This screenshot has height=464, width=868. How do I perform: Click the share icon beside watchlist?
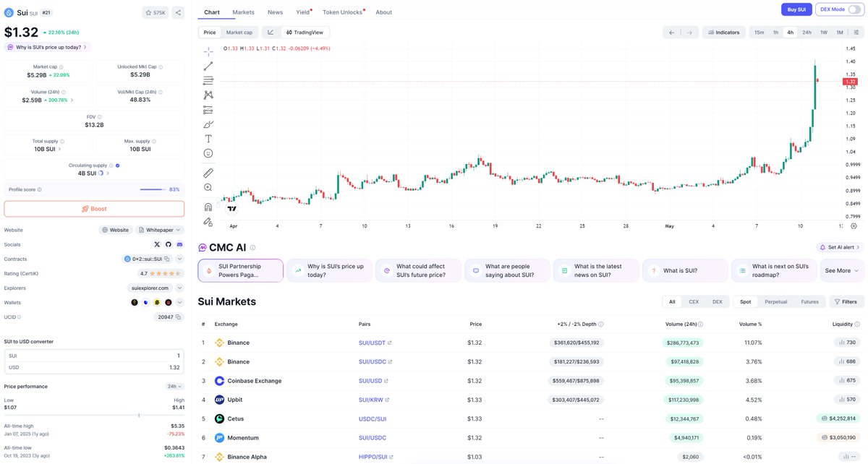coord(178,12)
